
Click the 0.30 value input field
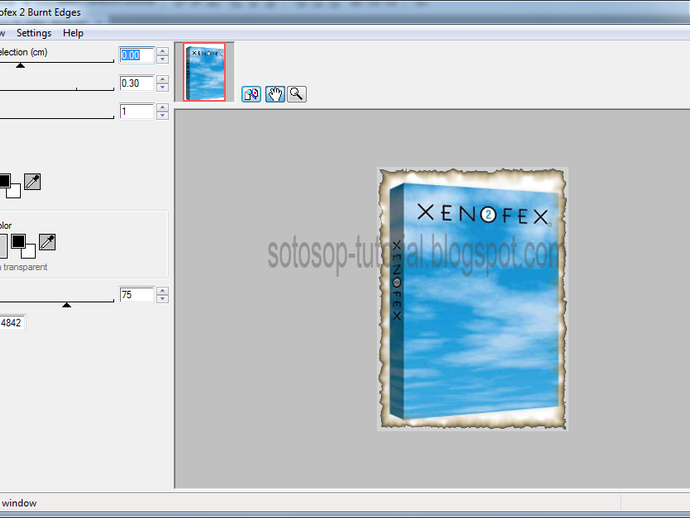coord(136,83)
